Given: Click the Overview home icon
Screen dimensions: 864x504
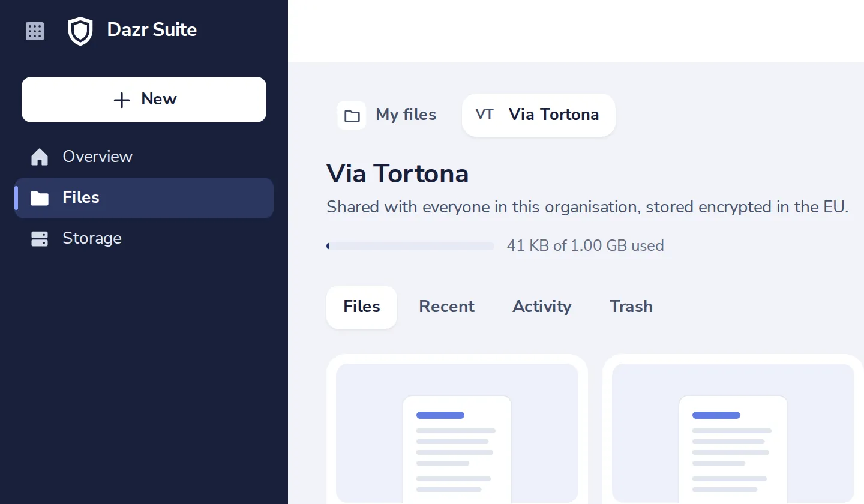Looking at the screenshot, I should (x=40, y=157).
